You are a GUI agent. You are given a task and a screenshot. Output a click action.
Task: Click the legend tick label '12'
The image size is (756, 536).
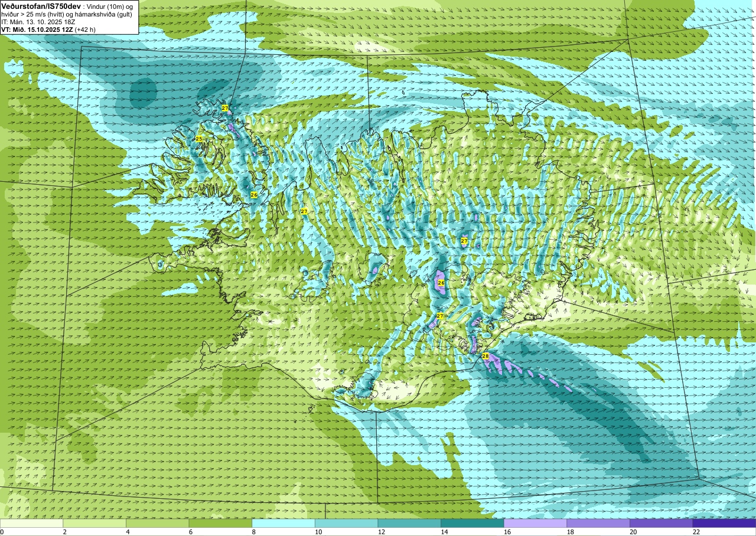(382, 532)
